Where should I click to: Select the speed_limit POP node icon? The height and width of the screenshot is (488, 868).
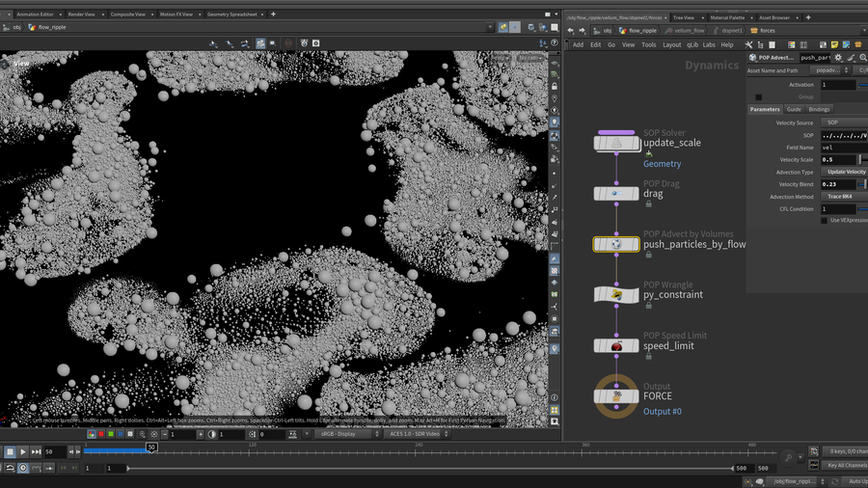616,345
